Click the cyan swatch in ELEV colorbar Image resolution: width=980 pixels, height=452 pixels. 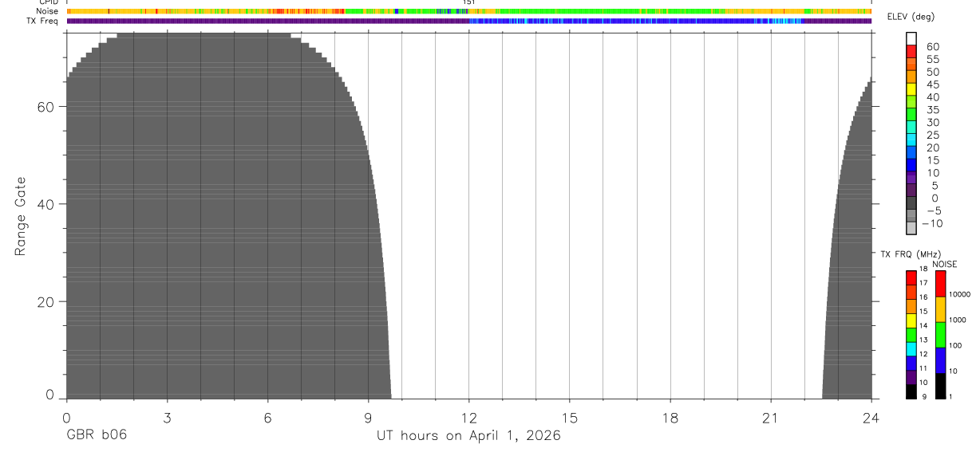[x=911, y=140]
